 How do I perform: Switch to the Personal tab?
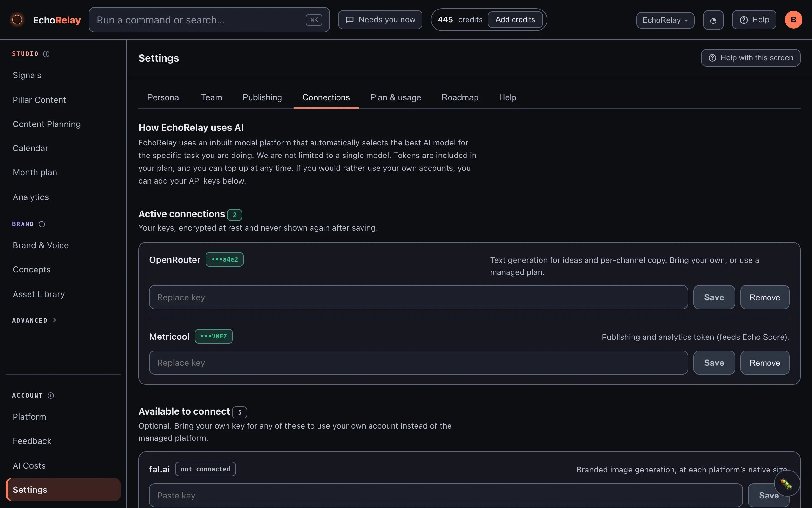pyautogui.click(x=164, y=97)
